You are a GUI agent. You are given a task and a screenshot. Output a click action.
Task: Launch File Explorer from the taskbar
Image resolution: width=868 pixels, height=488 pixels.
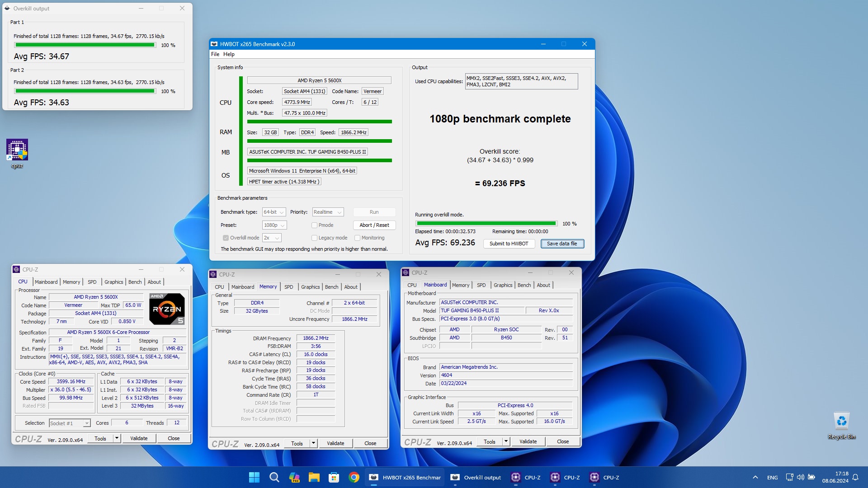click(314, 477)
